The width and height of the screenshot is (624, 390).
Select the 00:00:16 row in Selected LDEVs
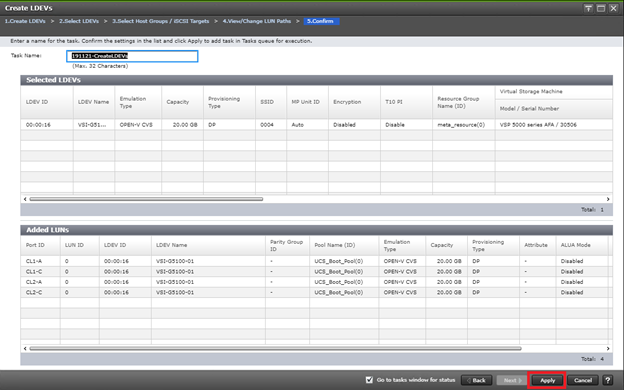tap(316, 125)
